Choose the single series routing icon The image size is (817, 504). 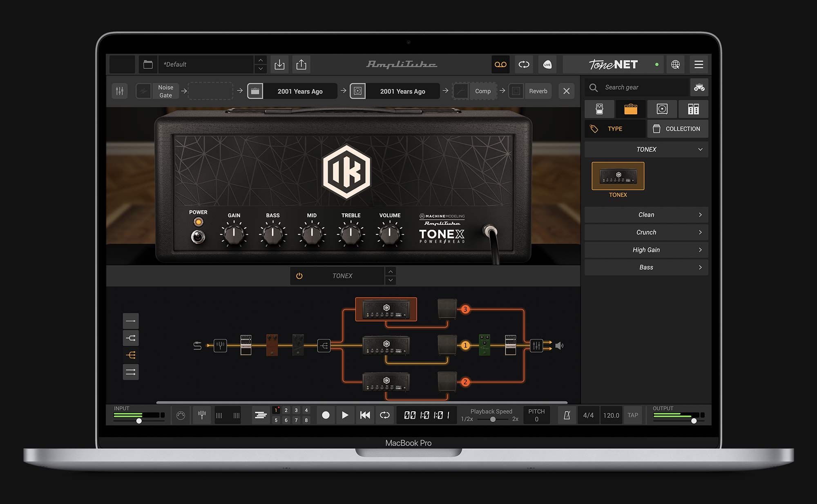(131, 321)
